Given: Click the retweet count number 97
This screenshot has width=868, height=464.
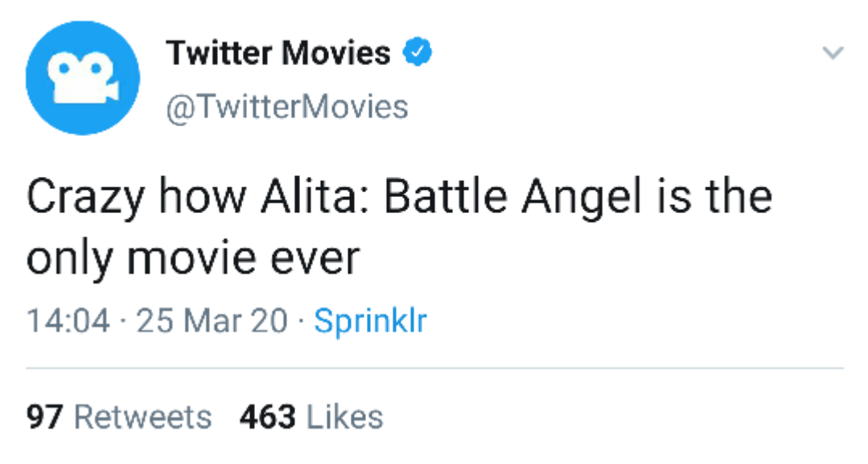Looking at the screenshot, I should click(45, 417).
